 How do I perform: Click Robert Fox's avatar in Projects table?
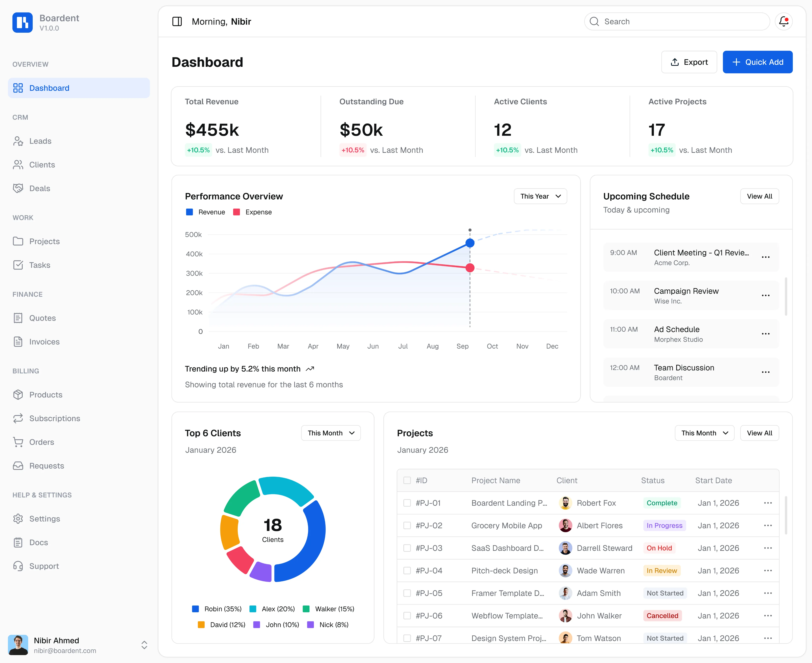(565, 503)
